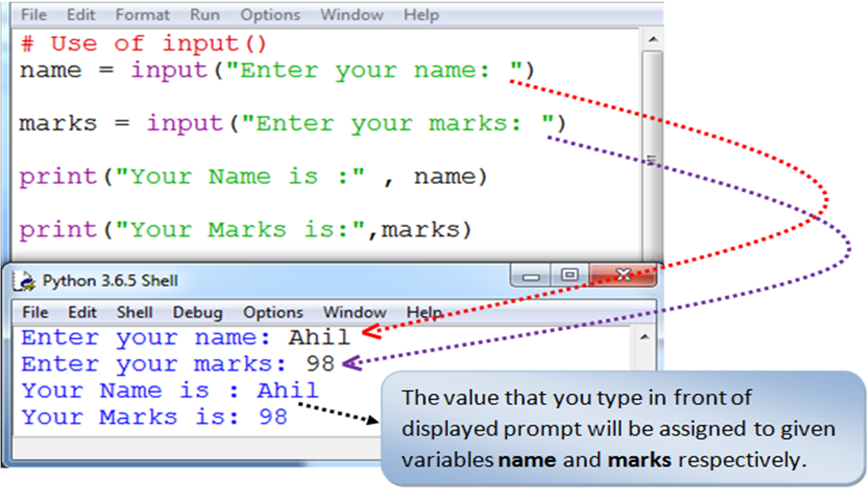Open the Run menu in the editor
Screen dimensions: 868x489
click(x=205, y=15)
